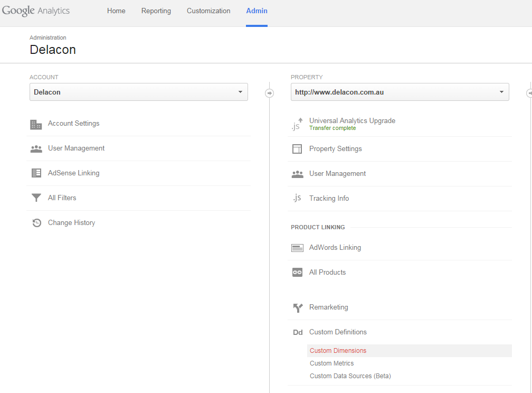Switch to the Reporting tab
This screenshot has width=532, height=393.
(x=156, y=11)
